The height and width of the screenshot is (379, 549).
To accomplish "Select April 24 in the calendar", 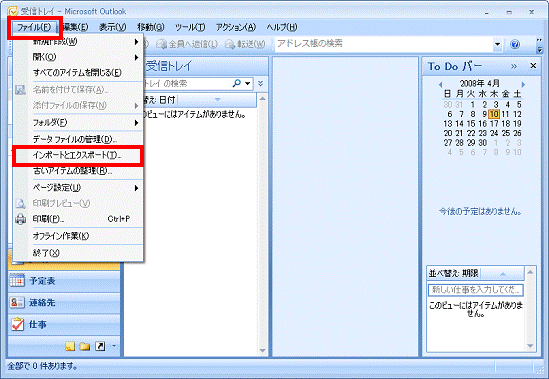I will (x=494, y=133).
